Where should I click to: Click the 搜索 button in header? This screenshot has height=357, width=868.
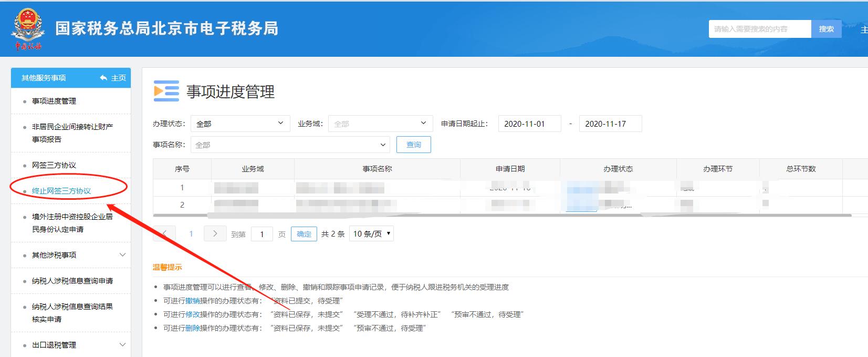click(x=826, y=29)
